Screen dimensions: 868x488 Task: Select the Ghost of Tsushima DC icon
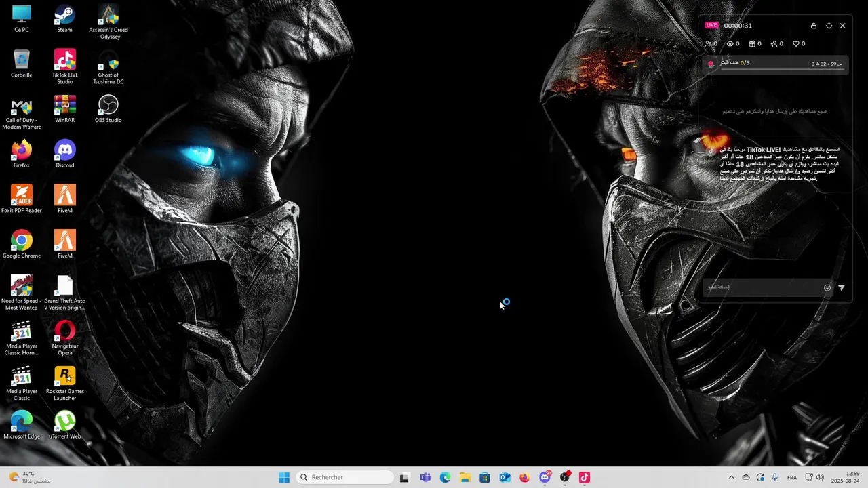tap(108, 66)
